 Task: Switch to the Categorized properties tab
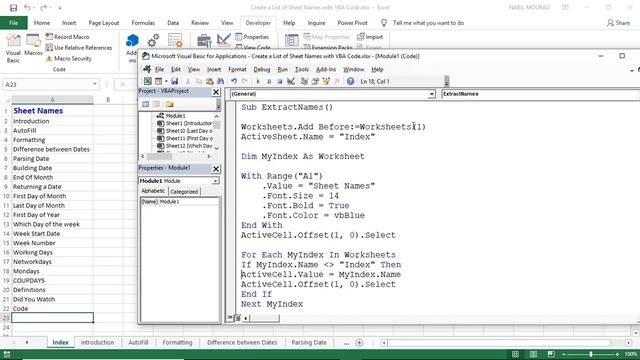184,191
